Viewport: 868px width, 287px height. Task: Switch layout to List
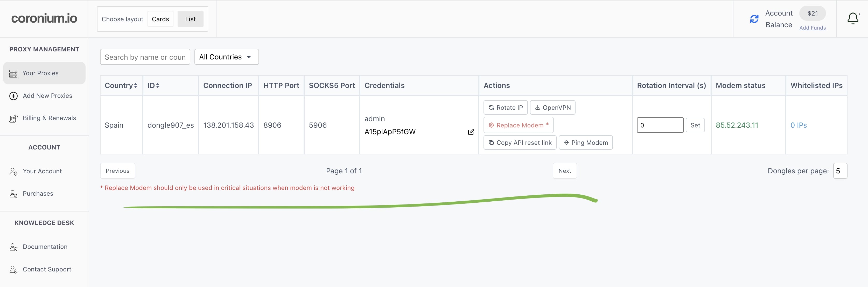click(x=190, y=19)
